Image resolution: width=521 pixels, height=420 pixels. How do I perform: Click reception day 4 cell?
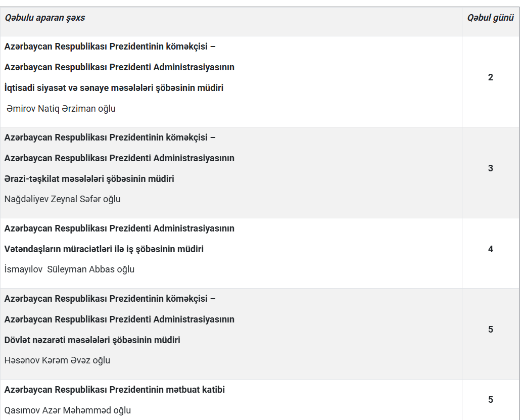pos(491,249)
